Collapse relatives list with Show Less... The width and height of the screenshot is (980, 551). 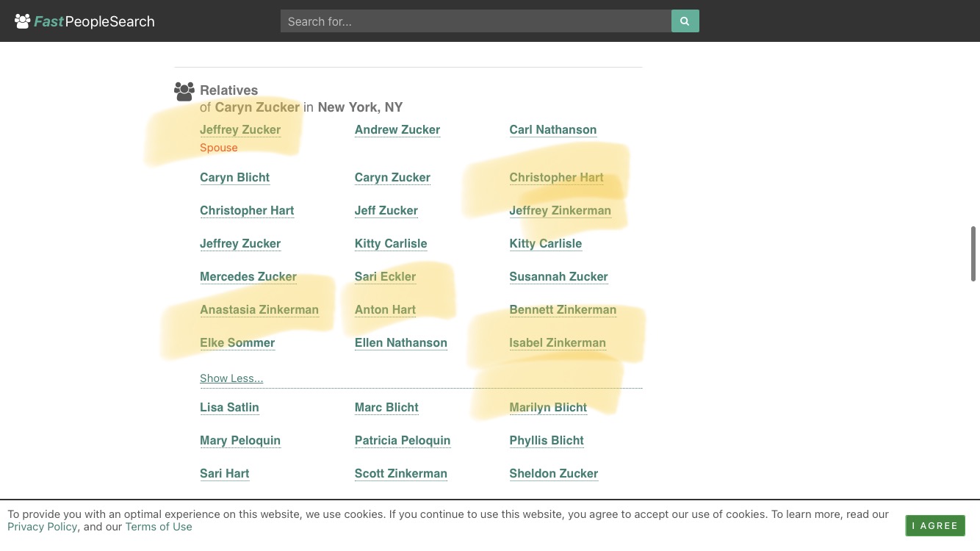231,378
